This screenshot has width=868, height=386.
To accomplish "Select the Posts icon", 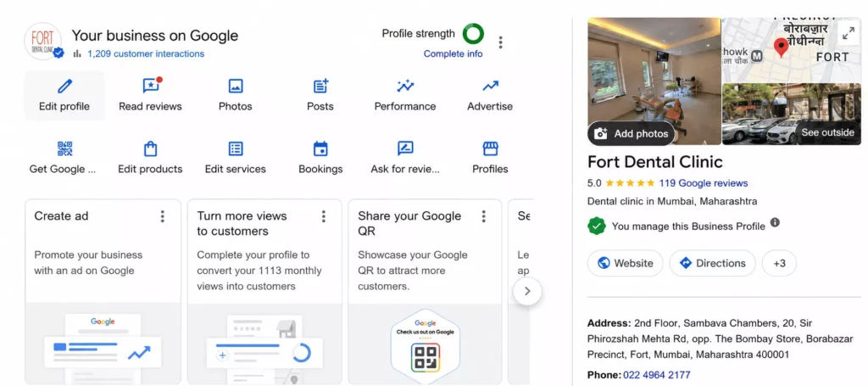I will pyautogui.click(x=320, y=86).
